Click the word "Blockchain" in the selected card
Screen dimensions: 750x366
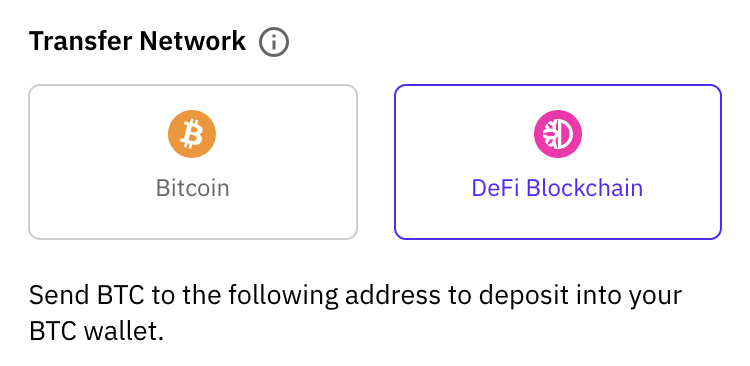(x=585, y=188)
